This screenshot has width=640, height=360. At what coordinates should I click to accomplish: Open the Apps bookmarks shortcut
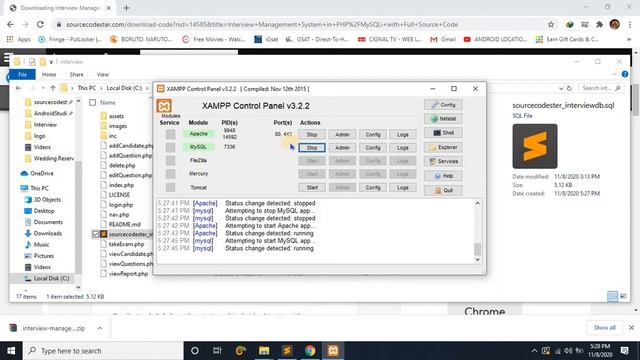tap(19, 39)
